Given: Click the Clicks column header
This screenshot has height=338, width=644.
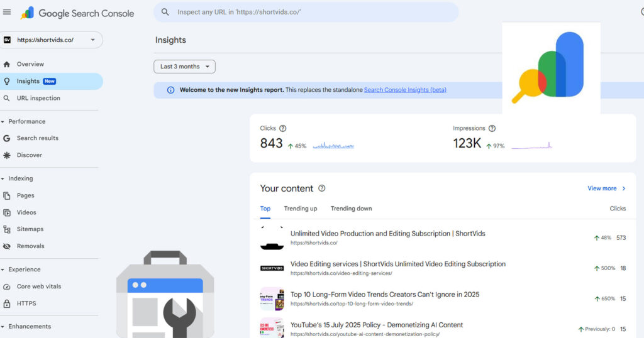Looking at the screenshot, I should click(618, 209).
